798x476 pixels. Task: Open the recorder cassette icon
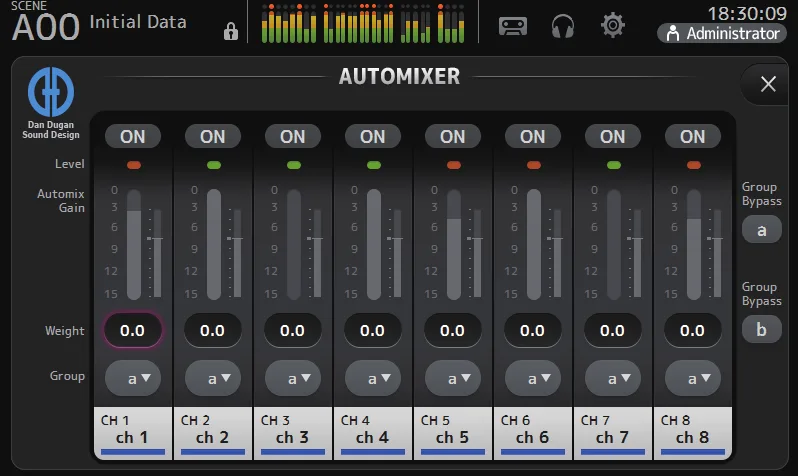point(512,26)
